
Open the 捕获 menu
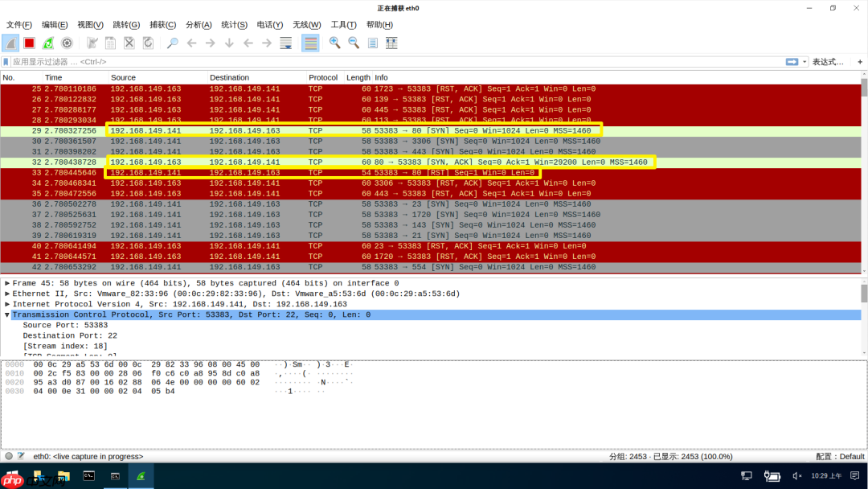pyautogui.click(x=162, y=24)
